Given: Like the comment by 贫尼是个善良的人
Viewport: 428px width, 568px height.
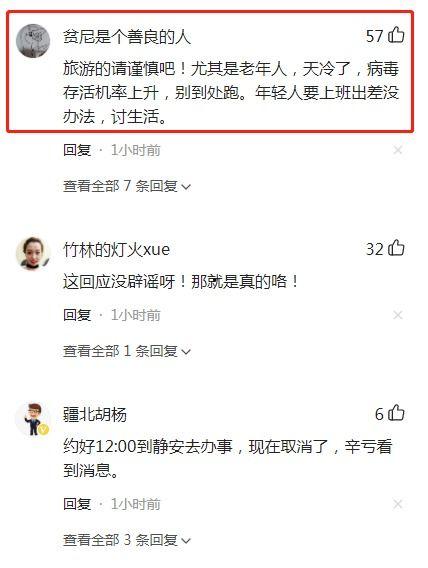Looking at the screenshot, I should pyautogui.click(x=396, y=36).
